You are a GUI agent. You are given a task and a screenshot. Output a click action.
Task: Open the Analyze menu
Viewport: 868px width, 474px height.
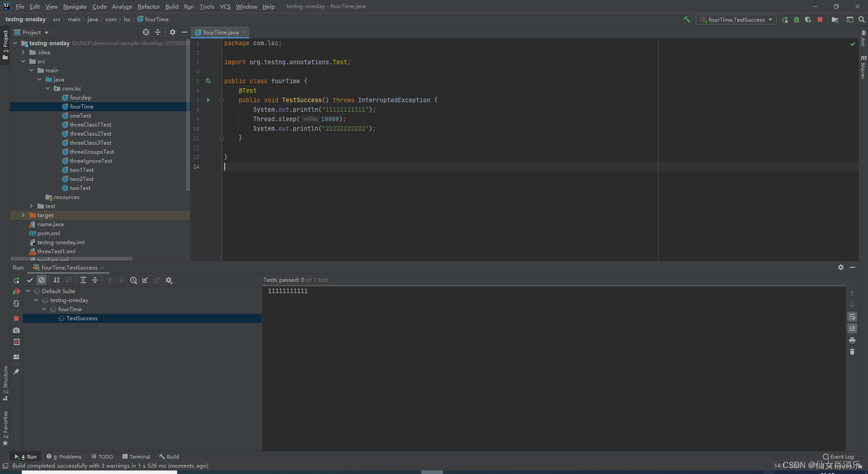point(122,6)
